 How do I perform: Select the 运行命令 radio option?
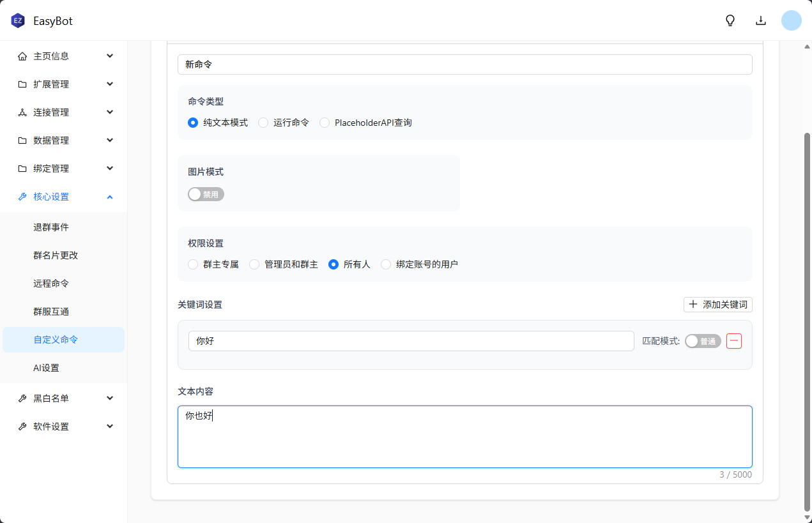click(x=263, y=123)
